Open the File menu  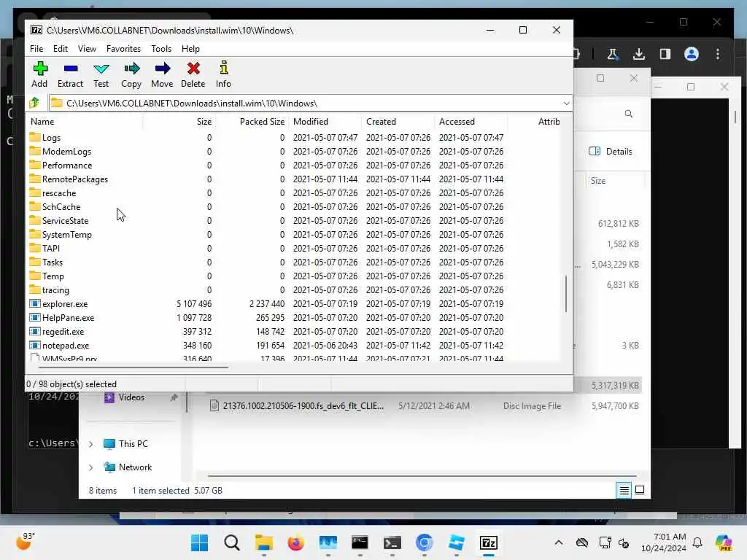36,49
